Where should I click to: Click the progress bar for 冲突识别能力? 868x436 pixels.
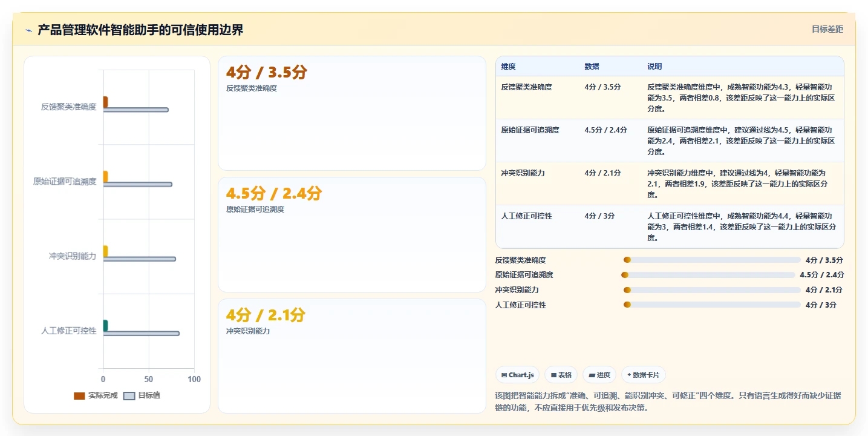coord(712,290)
